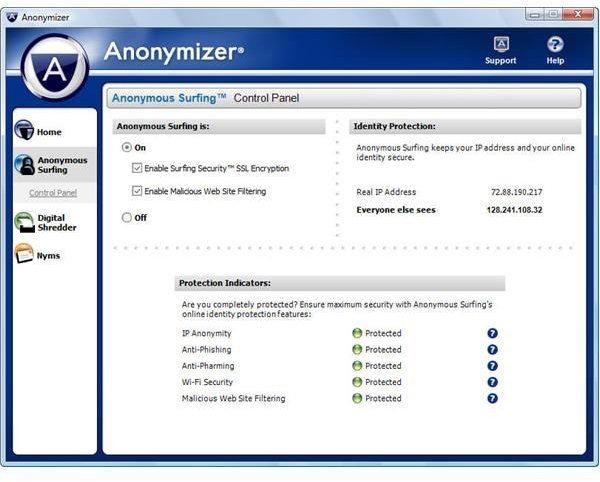Click the Home shield icon in sidebar

click(24, 130)
